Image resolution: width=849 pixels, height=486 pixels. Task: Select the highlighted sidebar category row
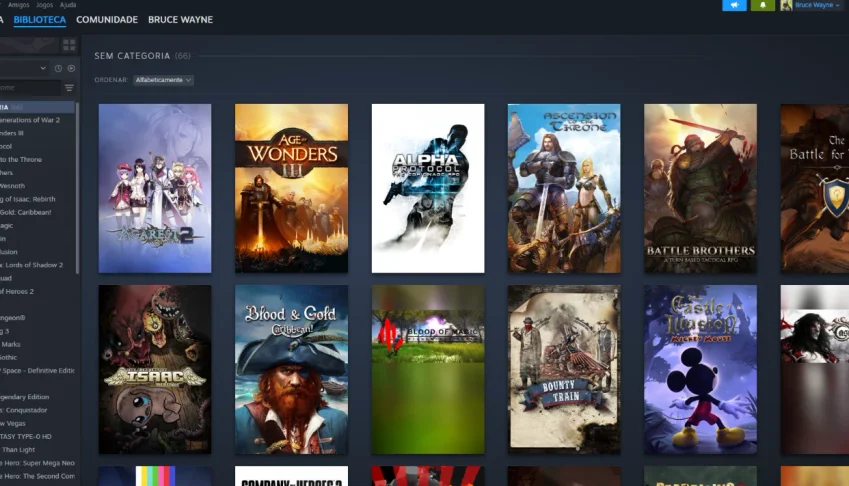(37, 107)
